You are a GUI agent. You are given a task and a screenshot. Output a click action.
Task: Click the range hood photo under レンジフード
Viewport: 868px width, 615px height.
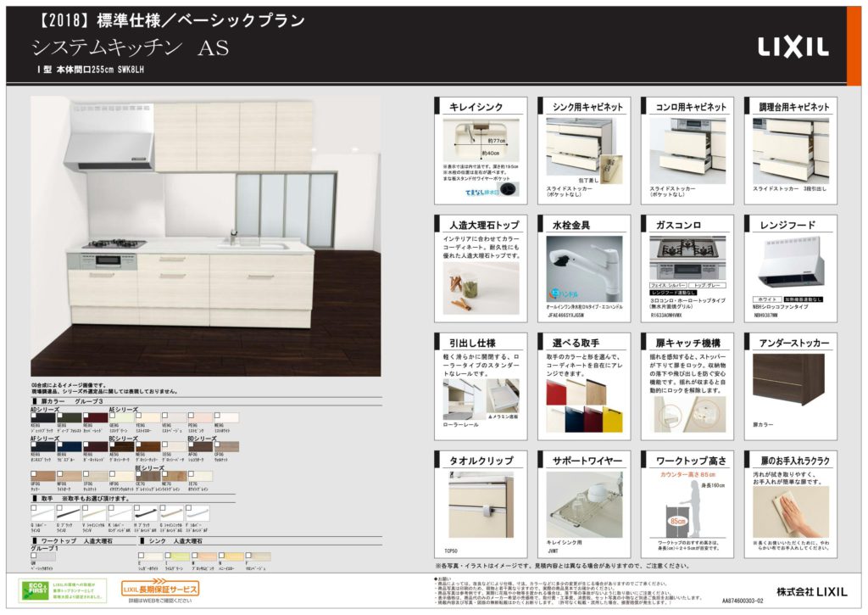[x=791, y=264]
